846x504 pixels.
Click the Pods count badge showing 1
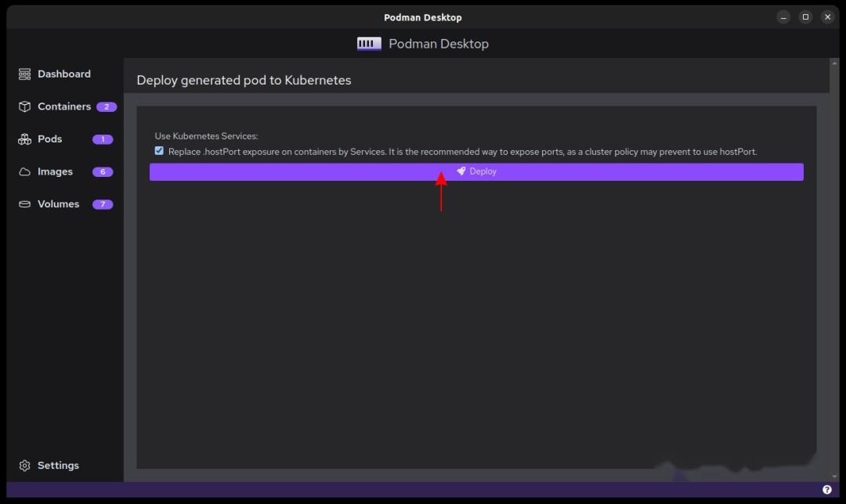point(103,139)
